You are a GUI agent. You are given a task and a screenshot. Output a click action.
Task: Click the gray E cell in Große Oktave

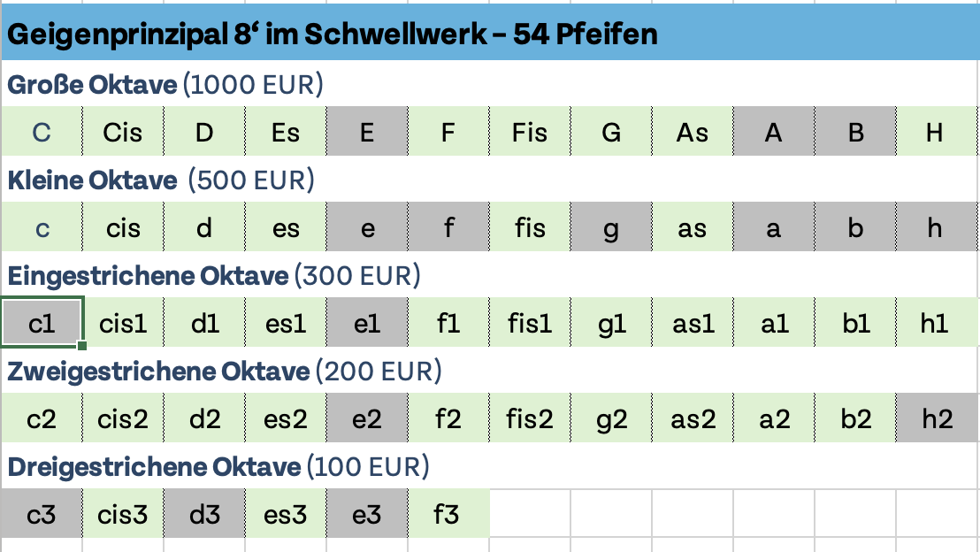[x=366, y=133]
